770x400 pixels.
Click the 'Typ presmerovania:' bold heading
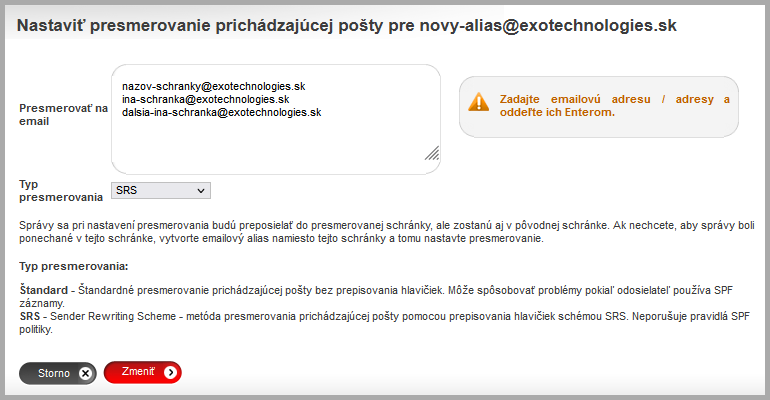[x=74, y=267]
